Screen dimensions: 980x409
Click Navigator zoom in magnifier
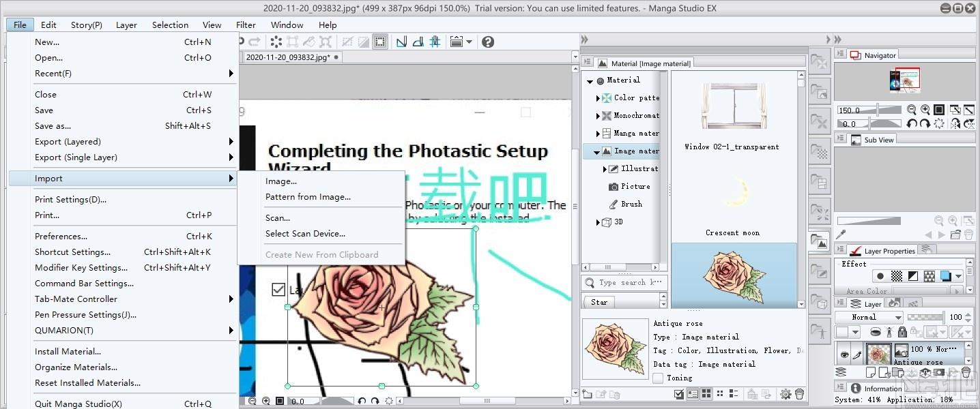click(x=925, y=109)
